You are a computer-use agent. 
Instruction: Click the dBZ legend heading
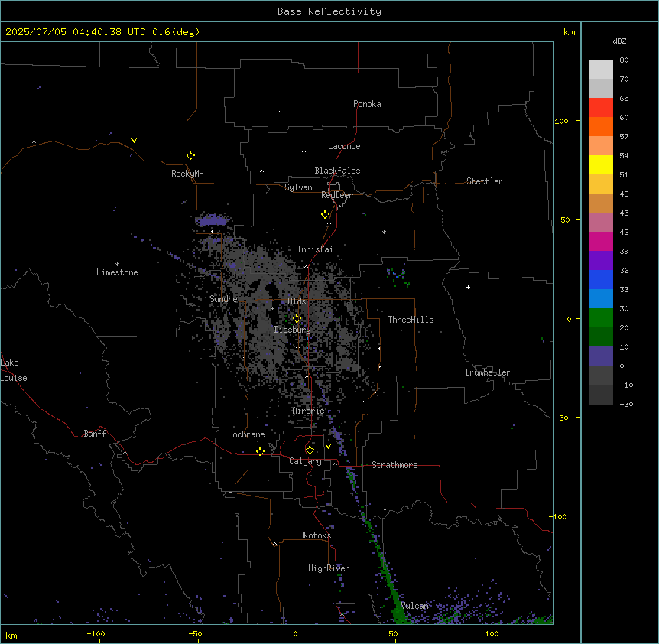[619, 41]
